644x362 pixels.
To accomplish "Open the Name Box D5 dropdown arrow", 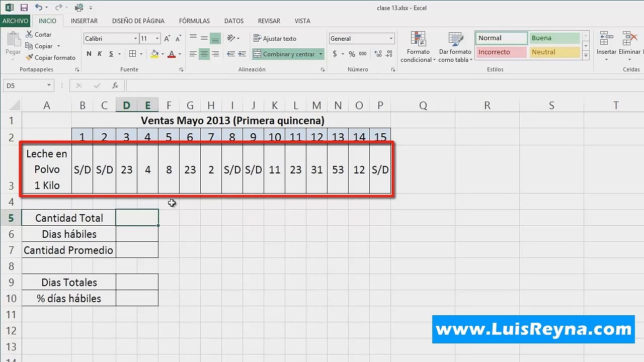I will [49, 85].
